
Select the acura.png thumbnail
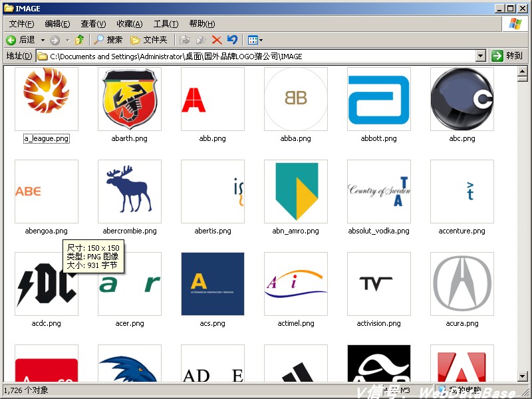(x=462, y=284)
